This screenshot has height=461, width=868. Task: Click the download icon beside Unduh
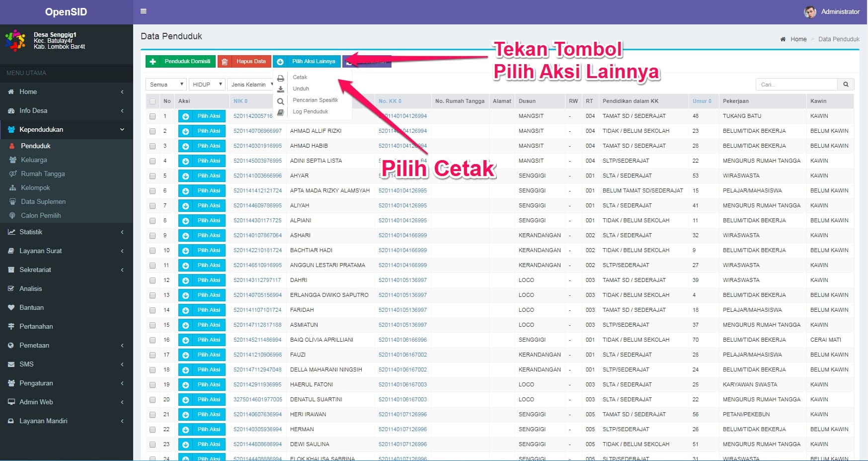tap(281, 90)
